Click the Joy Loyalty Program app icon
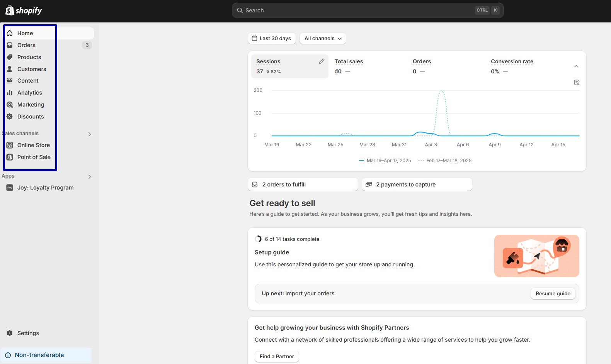 (10, 188)
